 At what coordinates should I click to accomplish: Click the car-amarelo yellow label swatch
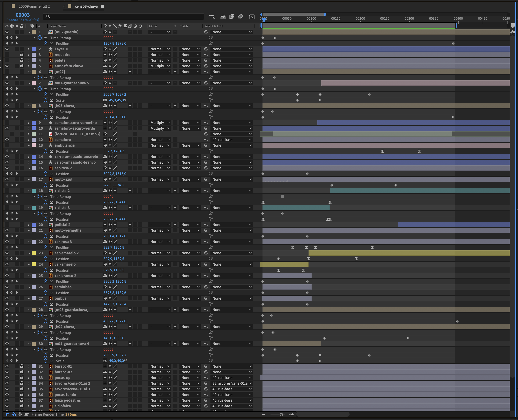point(34,264)
